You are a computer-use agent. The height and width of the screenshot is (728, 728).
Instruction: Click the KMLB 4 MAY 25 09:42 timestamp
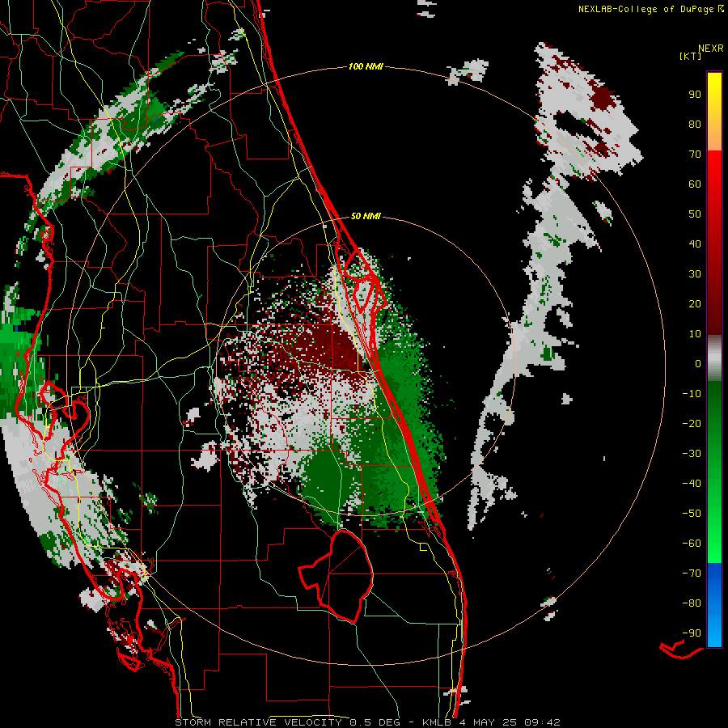tap(491, 722)
